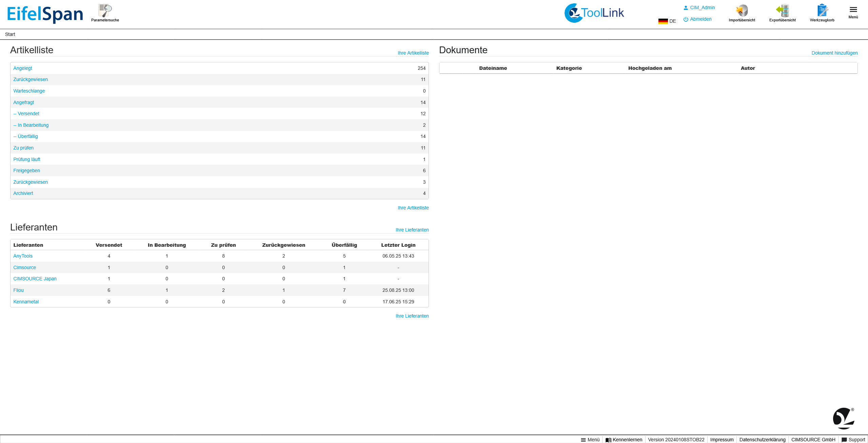Viewport: 868px width, 443px height.
Task: Sort documents by Dateiname column header
Action: click(x=493, y=68)
